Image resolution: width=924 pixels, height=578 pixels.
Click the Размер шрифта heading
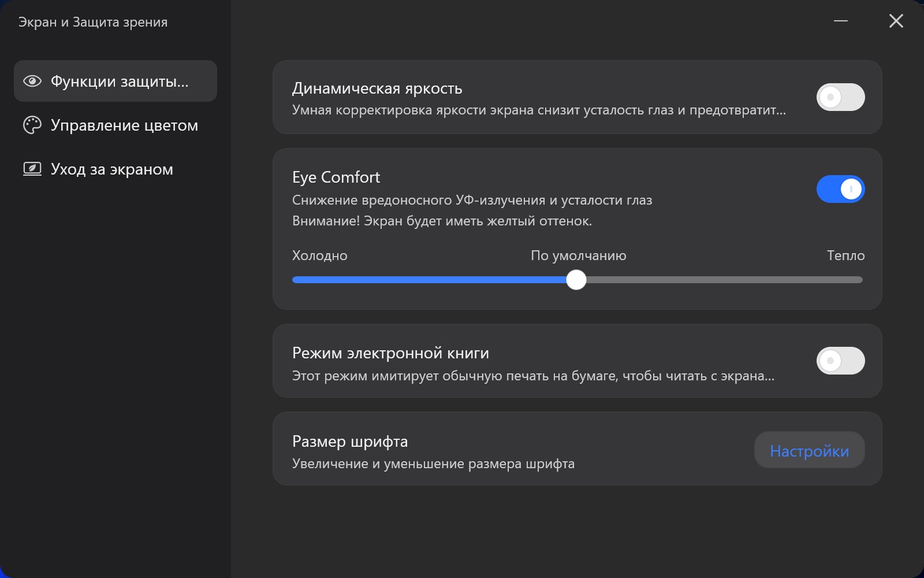tap(350, 442)
